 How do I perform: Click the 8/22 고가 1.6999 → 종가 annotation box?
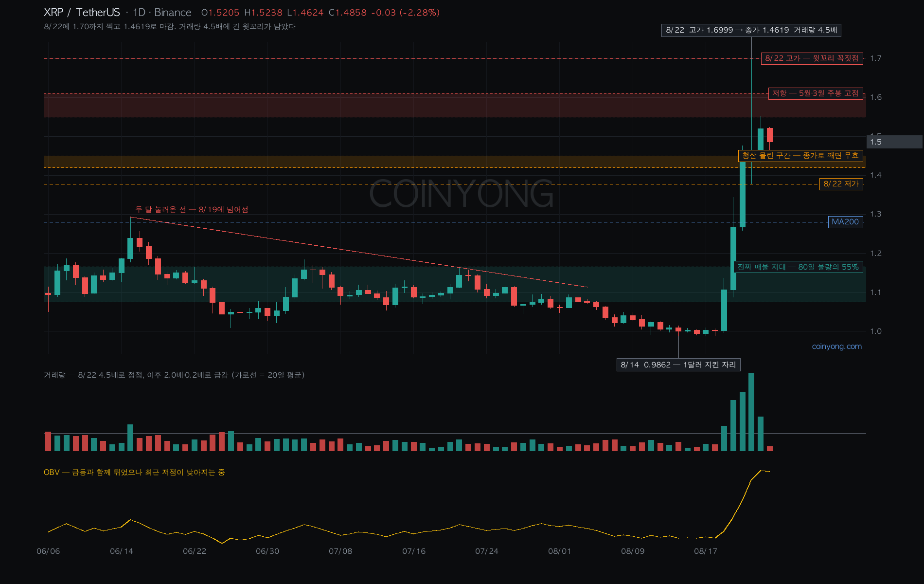[751, 30]
